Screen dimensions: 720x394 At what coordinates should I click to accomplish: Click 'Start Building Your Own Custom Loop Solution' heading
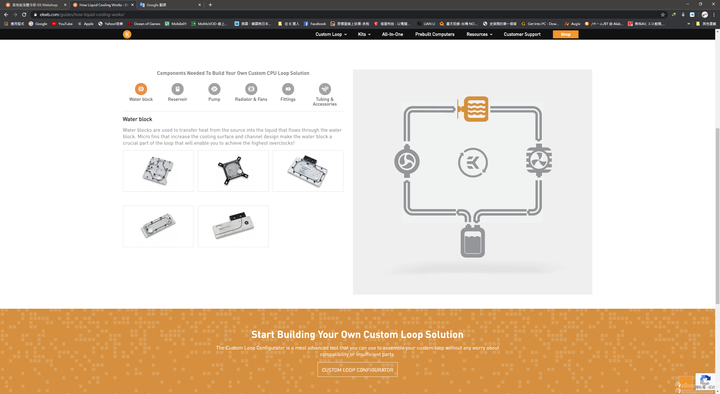[357, 334]
